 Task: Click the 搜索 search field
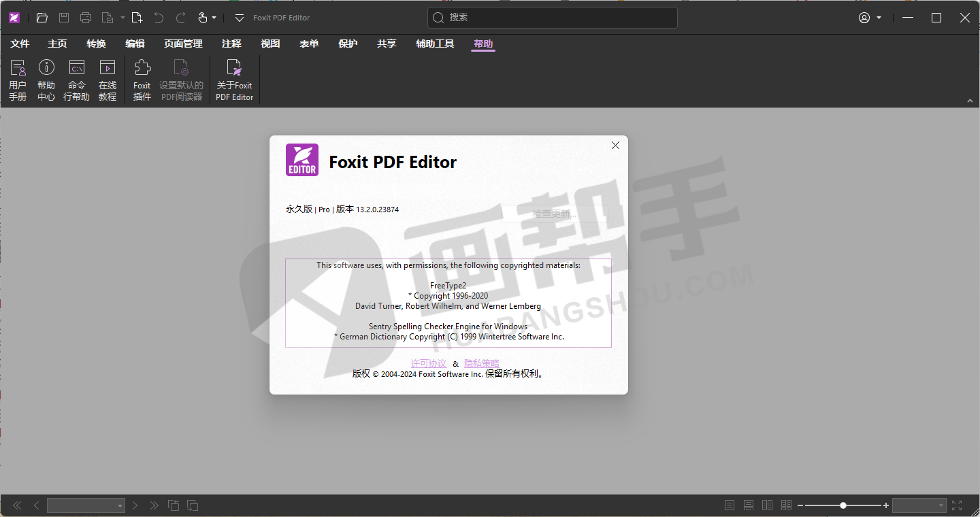tap(553, 18)
